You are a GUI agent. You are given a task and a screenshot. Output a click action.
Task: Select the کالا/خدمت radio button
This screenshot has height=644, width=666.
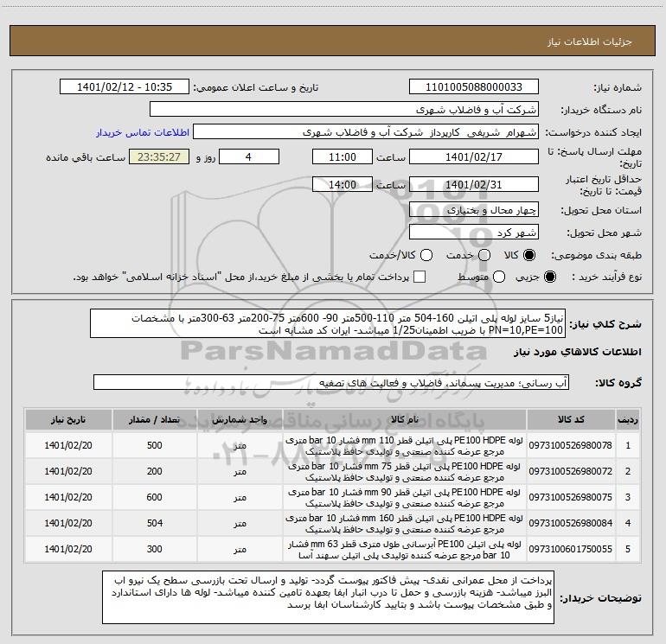[x=426, y=255]
